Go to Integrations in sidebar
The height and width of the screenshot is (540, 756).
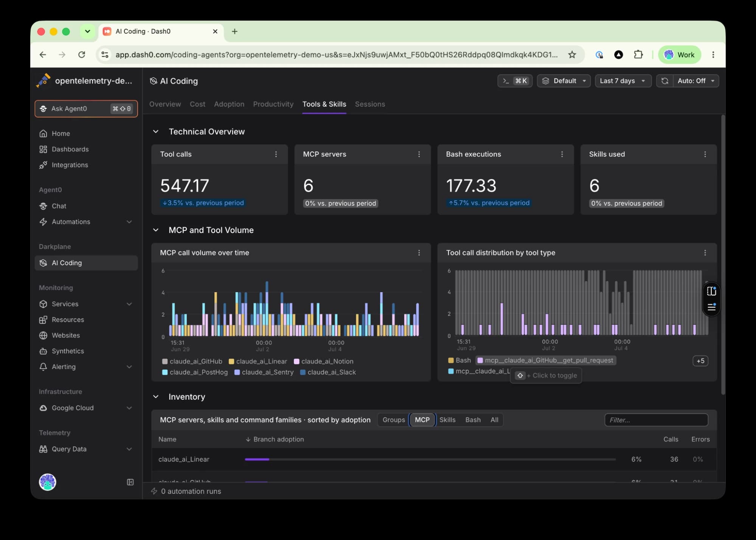click(86, 165)
